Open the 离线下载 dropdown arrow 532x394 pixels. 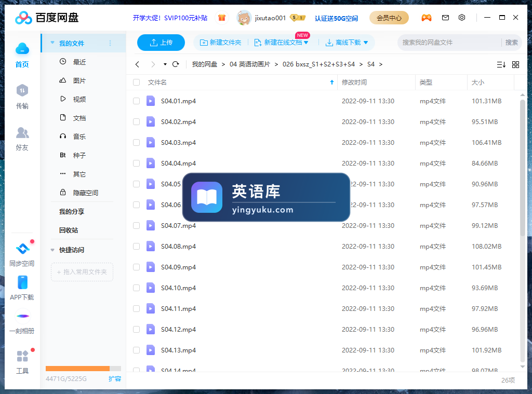(x=366, y=43)
